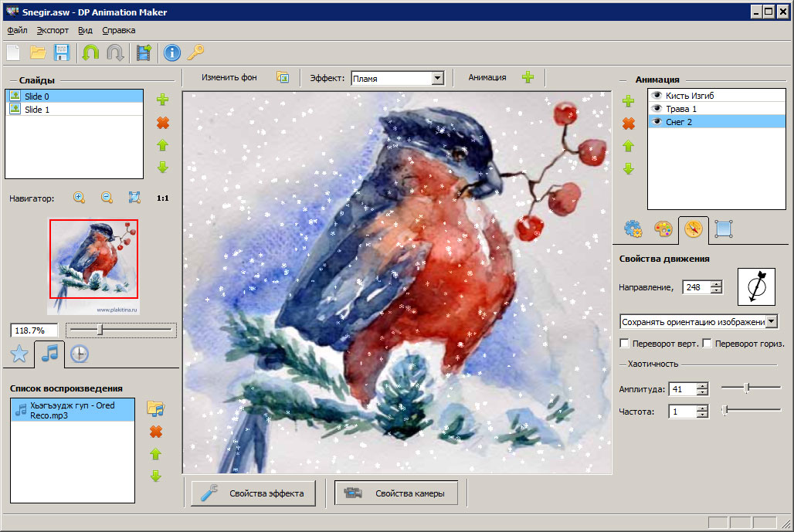Add a new slide with the green plus

[x=162, y=99]
